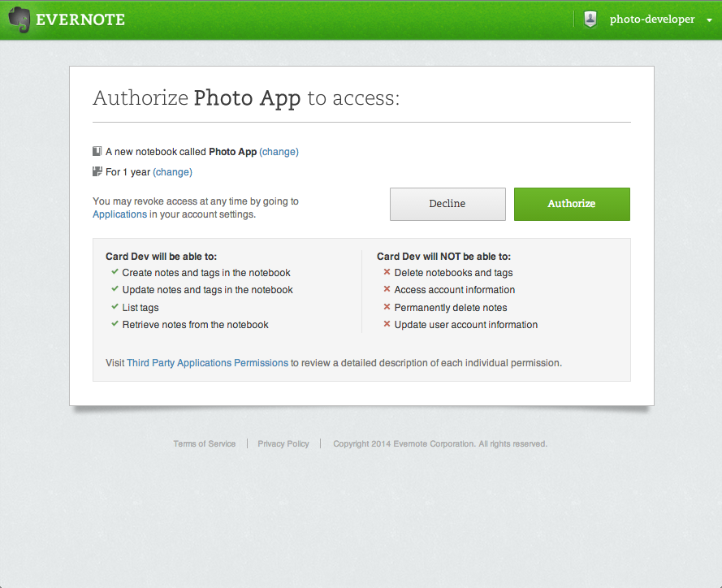
Task: Expand the photo-developer account dropdown arrow
Action: click(x=709, y=20)
